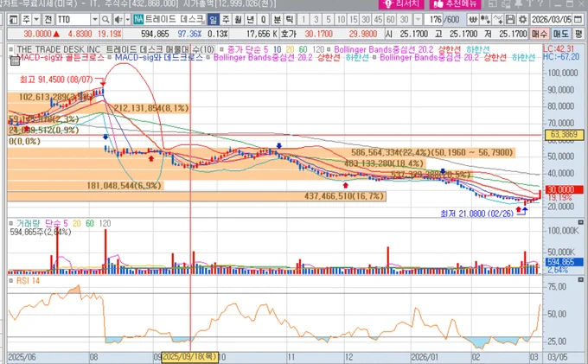Click the add candle indicator icon
Viewport: 588px width, 364px height.
486,19
